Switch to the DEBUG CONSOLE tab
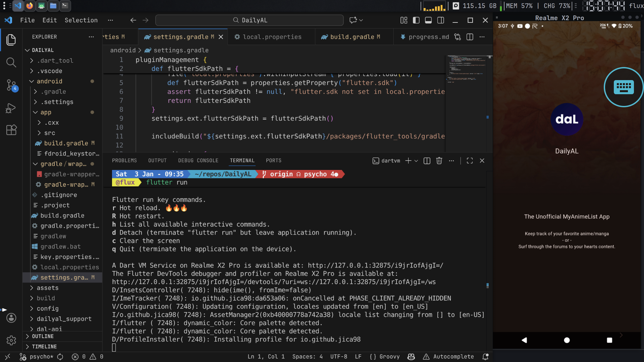Screen dimensions: 644x362 pos(198,161)
